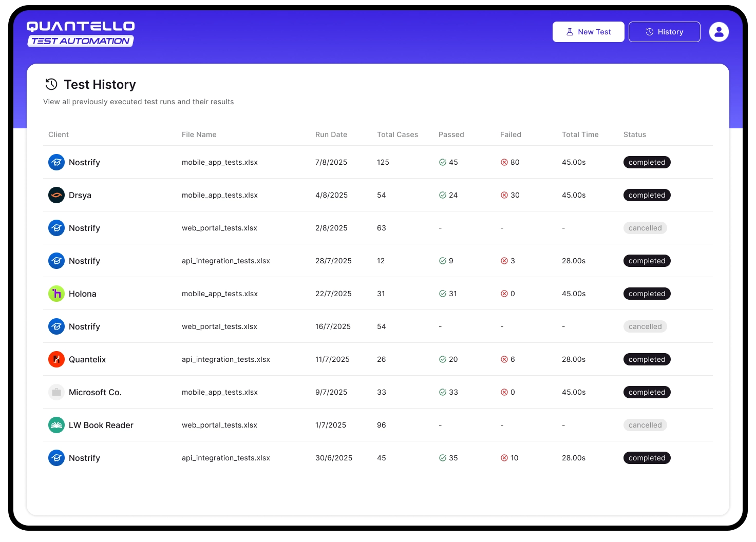756x542 pixels.
Task: Click passed check icon in Microsoft Co. row
Action: tap(442, 392)
